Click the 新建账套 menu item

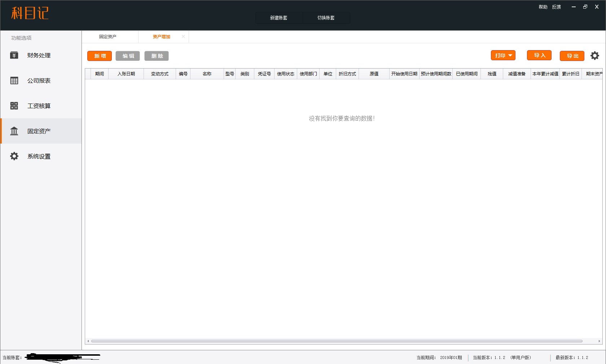click(278, 18)
